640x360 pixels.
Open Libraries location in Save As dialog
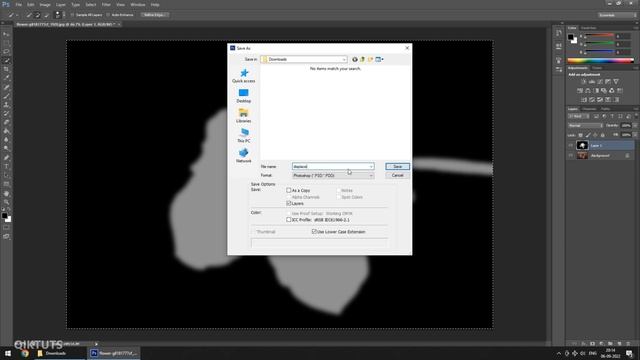tap(244, 116)
